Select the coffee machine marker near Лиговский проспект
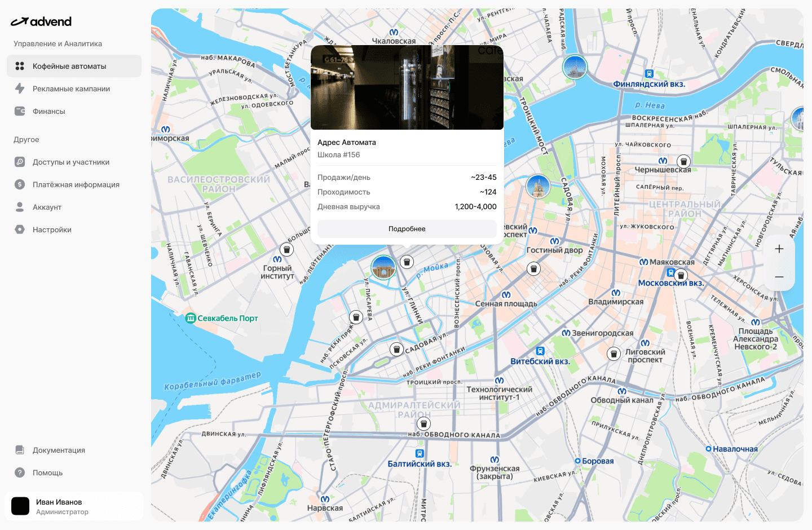 pyautogui.click(x=613, y=354)
